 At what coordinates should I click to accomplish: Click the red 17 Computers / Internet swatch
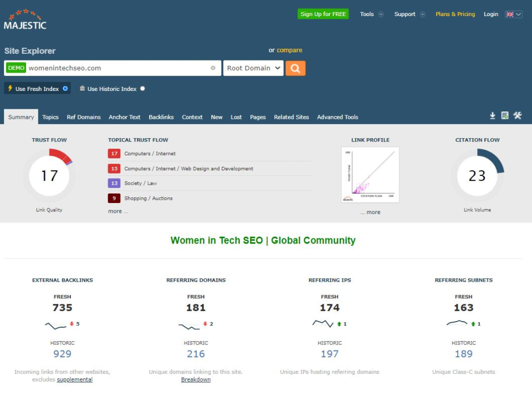(x=114, y=154)
